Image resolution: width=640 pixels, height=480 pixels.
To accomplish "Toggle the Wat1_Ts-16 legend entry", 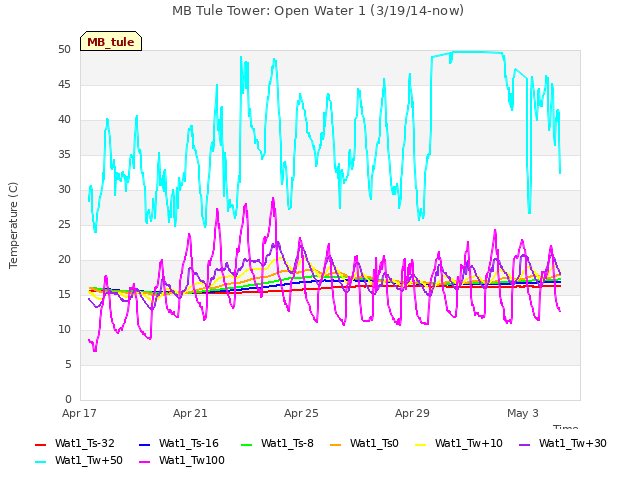I will (x=179, y=444).
